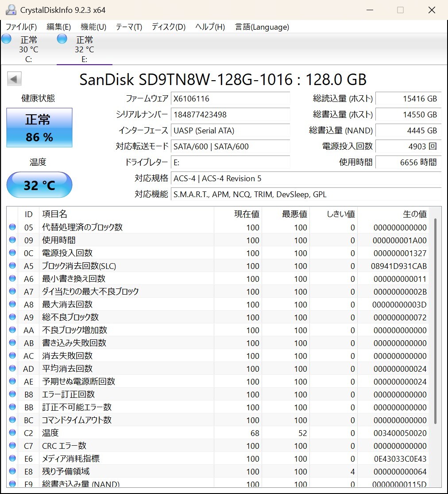Viewport: 448px width, 494px height.
Task: Click the serial number field 184877423498
Action: (231, 114)
